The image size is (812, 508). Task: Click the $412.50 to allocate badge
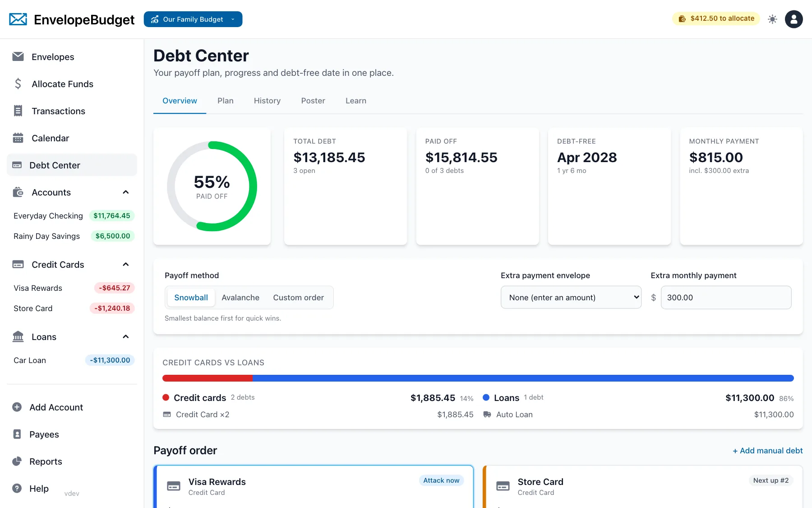(716, 19)
